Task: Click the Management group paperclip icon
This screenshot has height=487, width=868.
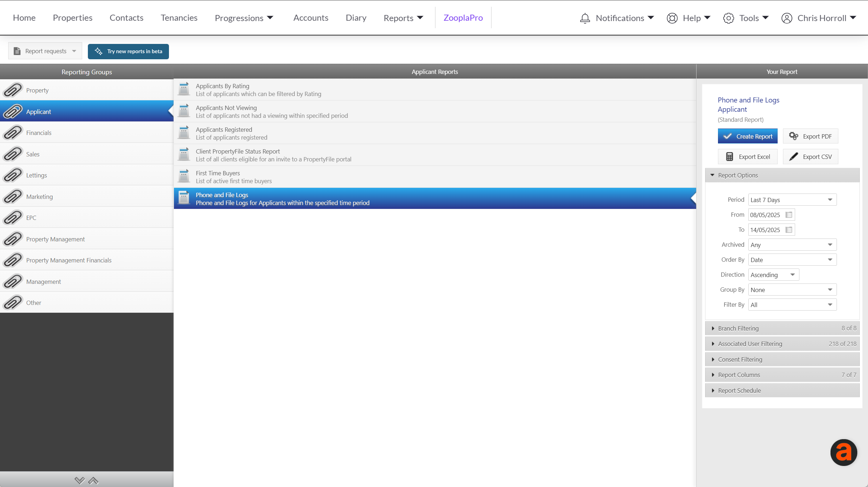Action: [x=13, y=281]
